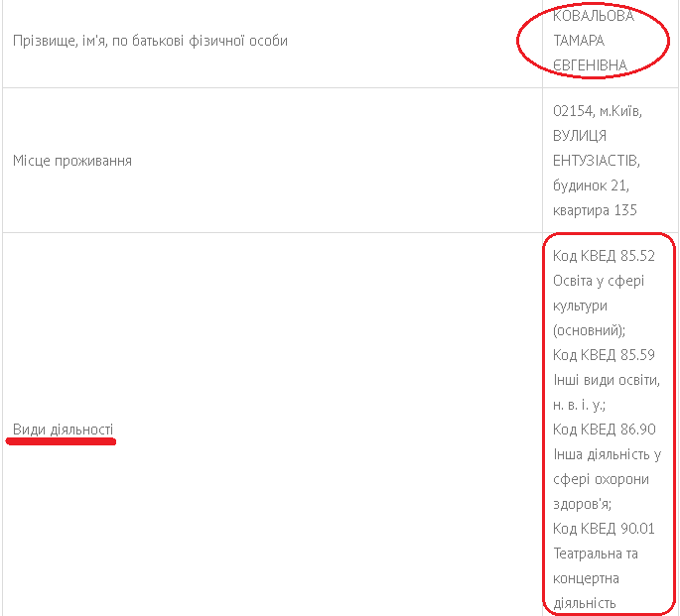
Task: Click the '(основний);' text
Action: click(589, 330)
